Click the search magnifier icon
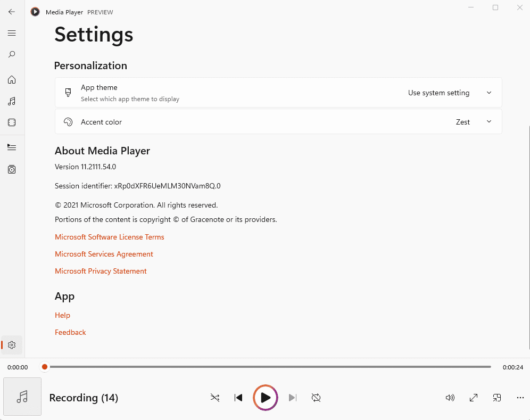 point(12,54)
